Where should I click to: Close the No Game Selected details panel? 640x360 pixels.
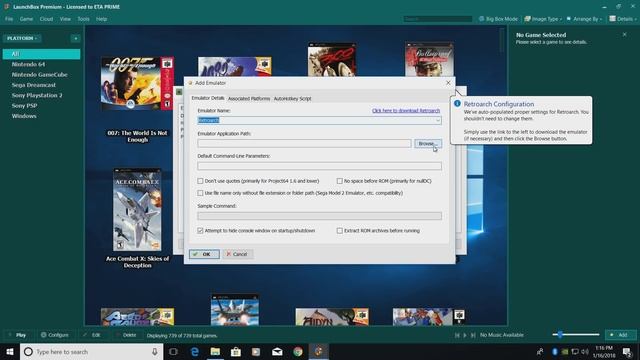pos(624,35)
